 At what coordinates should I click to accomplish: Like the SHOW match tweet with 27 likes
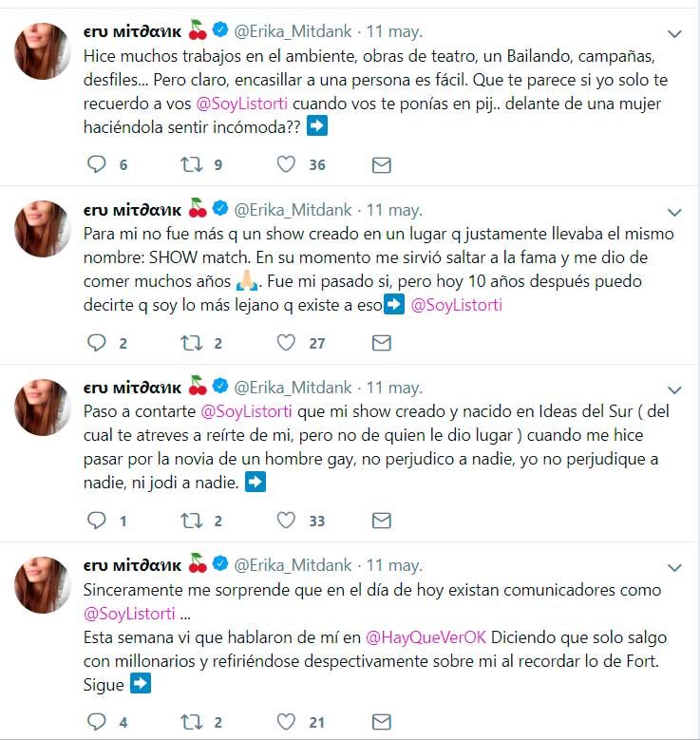click(286, 343)
